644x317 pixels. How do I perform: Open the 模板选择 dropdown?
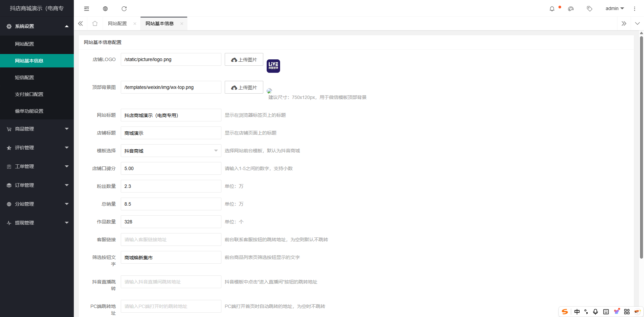171,151
